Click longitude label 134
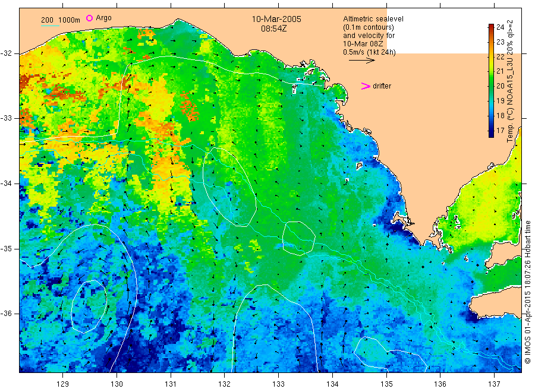The image size is (535, 392). tap(332, 384)
